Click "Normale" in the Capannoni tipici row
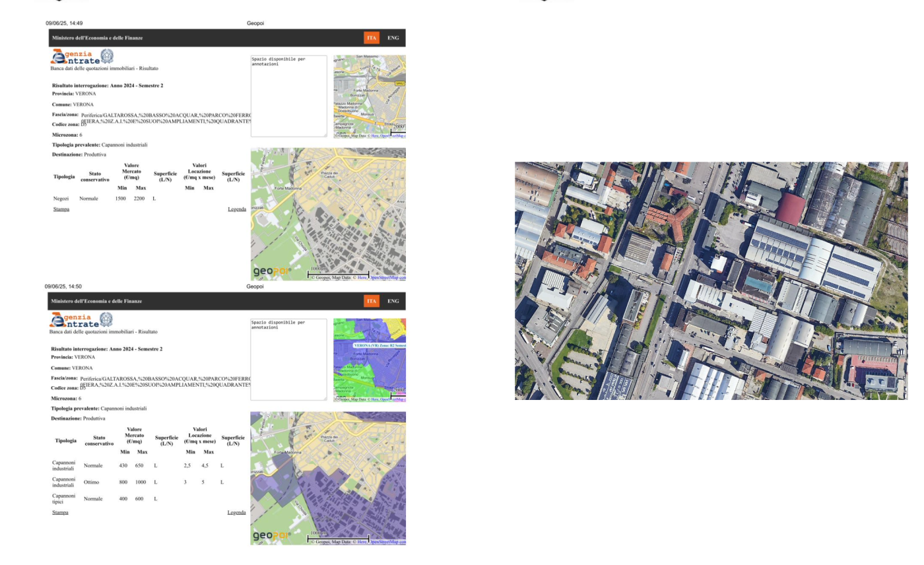The height and width of the screenshot is (565, 924). click(x=94, y=498)
